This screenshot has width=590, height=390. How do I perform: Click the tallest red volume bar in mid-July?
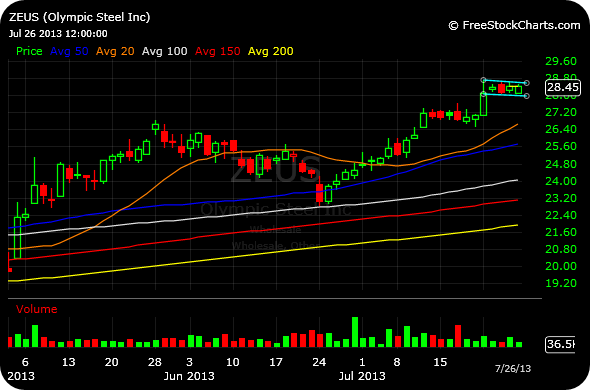coord(458,336)
